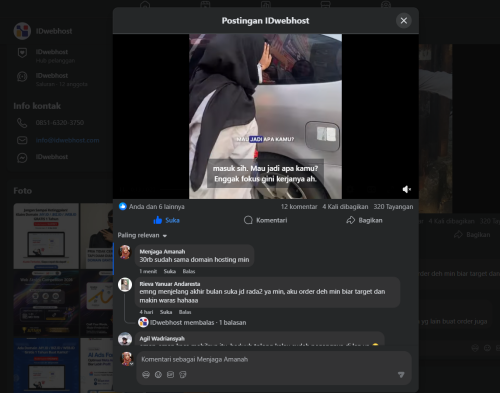500x393 pixels.
Task: Close the Postingan IDwebhost dialog
Action: point(404,21)
